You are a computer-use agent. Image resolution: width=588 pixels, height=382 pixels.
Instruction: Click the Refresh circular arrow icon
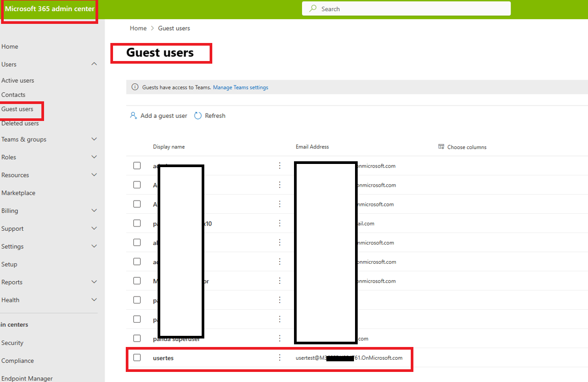point(197,116)
